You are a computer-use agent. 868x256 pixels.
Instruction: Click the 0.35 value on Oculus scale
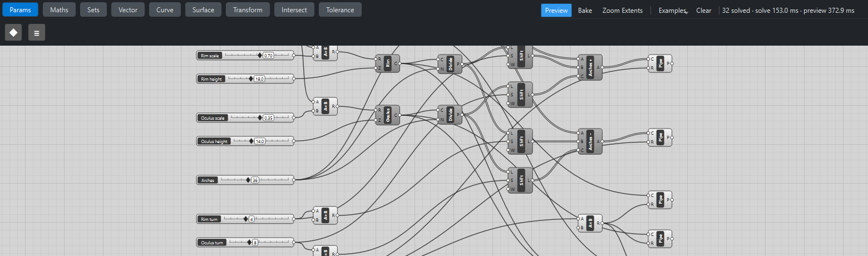point(268,118)
